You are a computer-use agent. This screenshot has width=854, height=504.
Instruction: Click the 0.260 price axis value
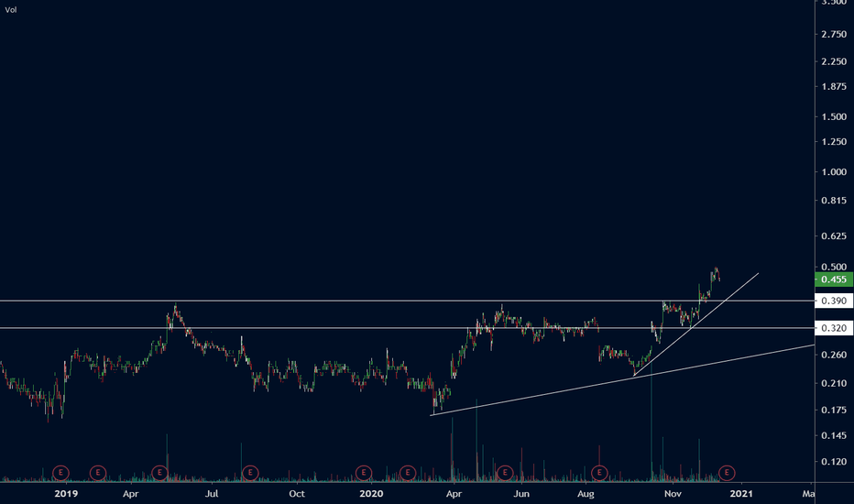pyautogui.click(x=834, y=355)
